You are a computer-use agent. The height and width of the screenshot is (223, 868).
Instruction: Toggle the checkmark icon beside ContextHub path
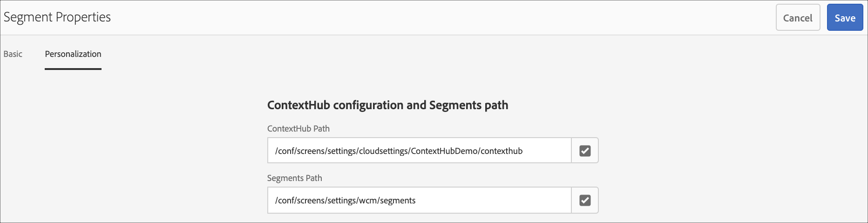tap(585, 151)
